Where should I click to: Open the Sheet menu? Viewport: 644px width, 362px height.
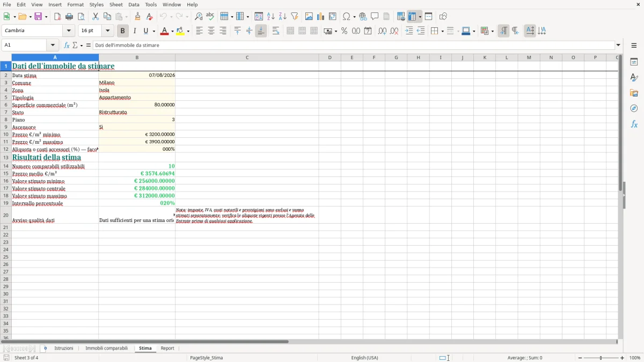pyautogui.click(x=116, y=4)
